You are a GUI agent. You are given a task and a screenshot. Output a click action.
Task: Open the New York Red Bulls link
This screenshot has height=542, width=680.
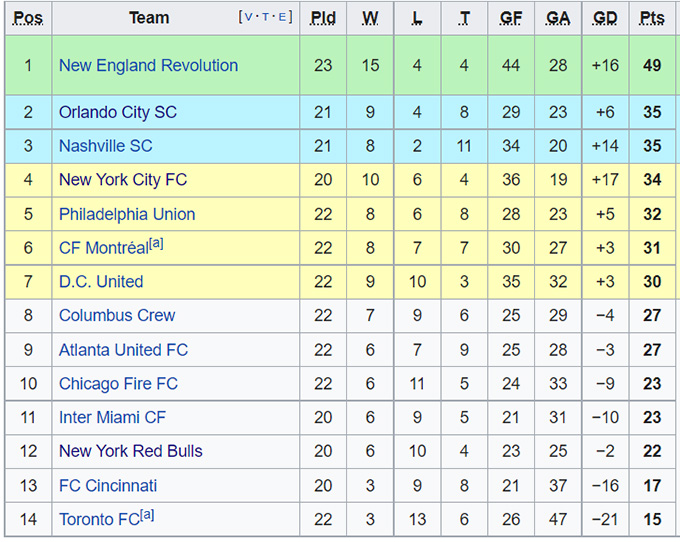click(x=130, y=451)
